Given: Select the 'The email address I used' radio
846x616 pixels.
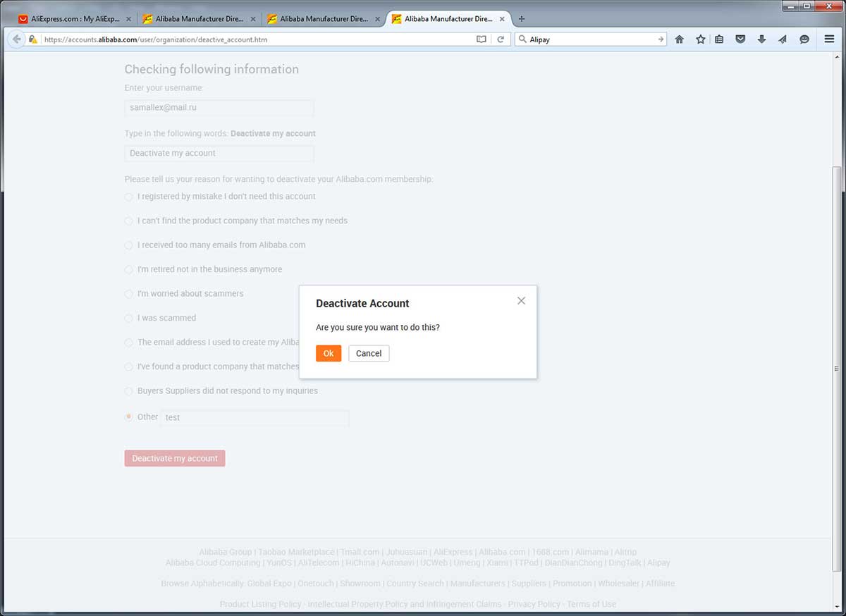Looking at the screenshot, I should point(128,343).
